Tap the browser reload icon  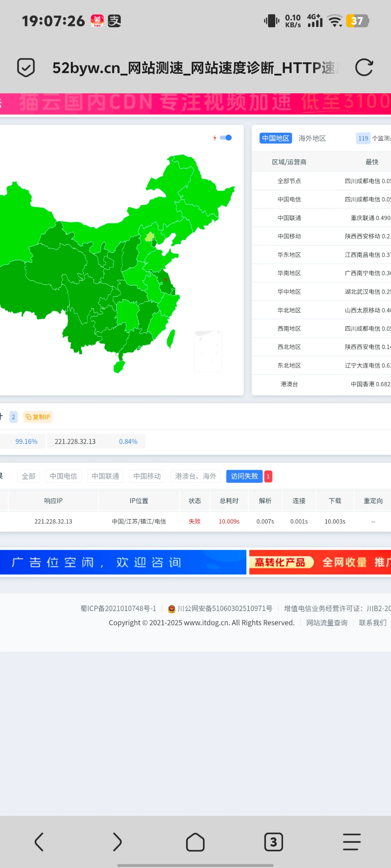click(364, 68)
